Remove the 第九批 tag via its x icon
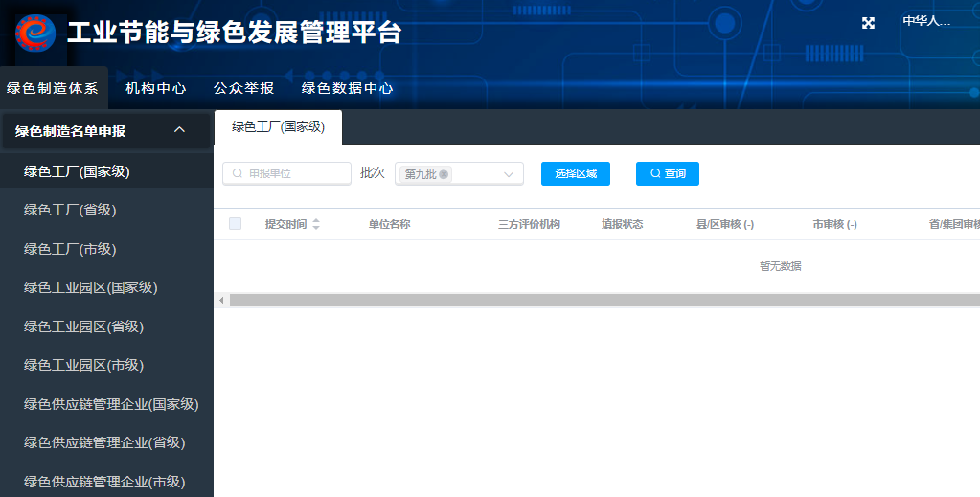980x497 pixels. 444,174
